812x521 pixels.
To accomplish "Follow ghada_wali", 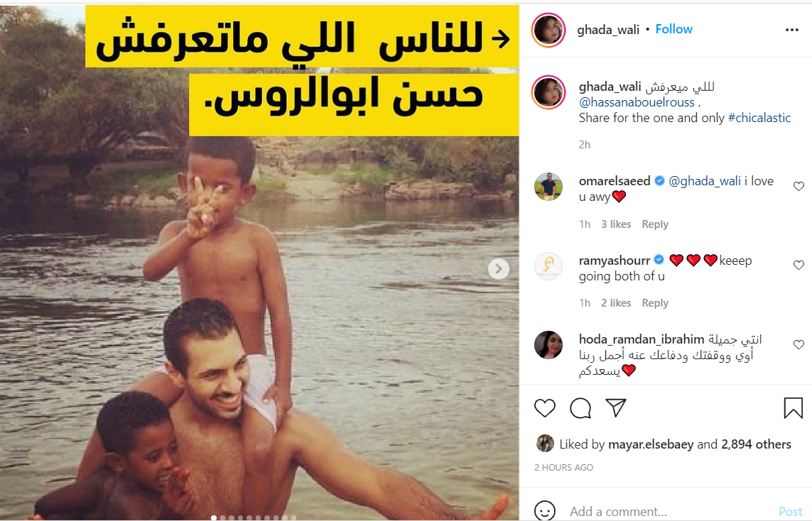I will pos(673,29).
